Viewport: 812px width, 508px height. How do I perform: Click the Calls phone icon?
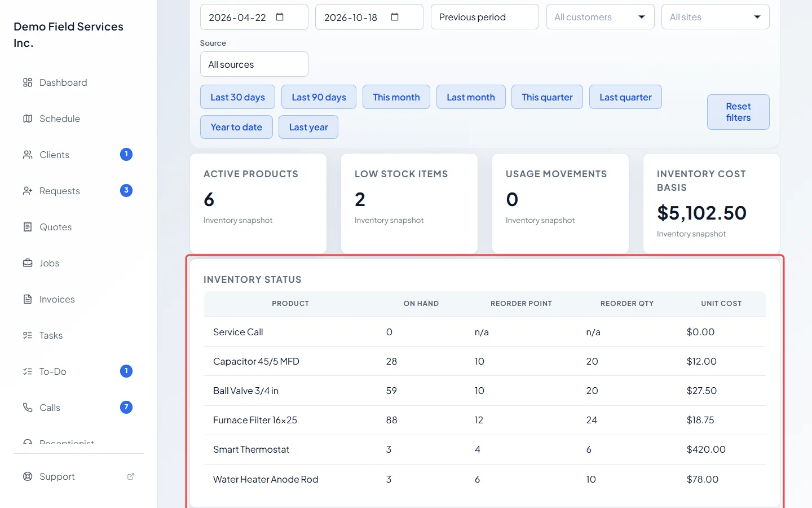point(28,408)
